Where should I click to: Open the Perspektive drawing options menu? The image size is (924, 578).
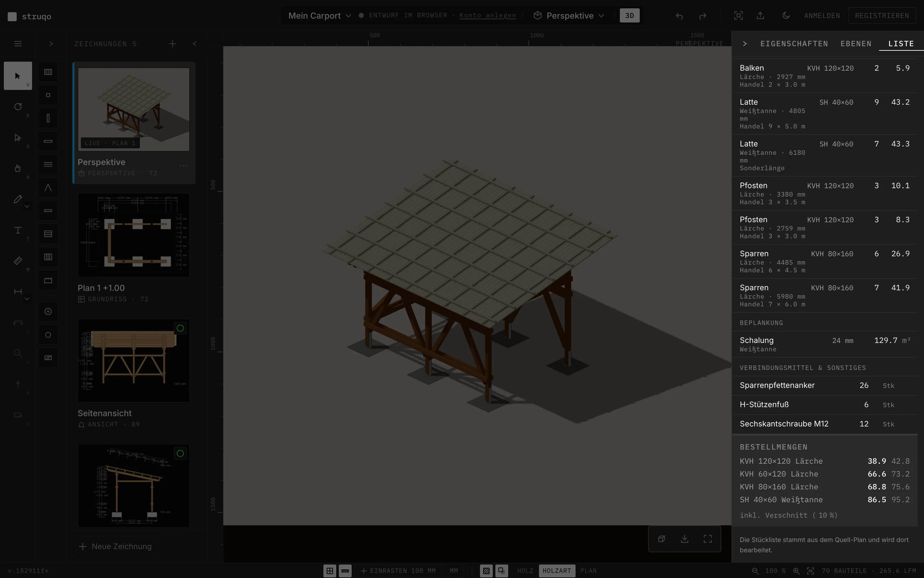[183, 166]
